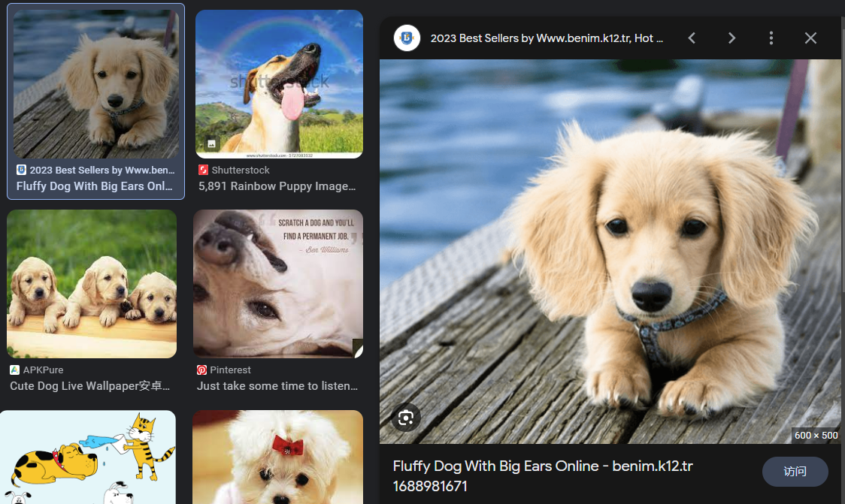
Task: Open the three-dot more options menu
Action: coord(771,38)
